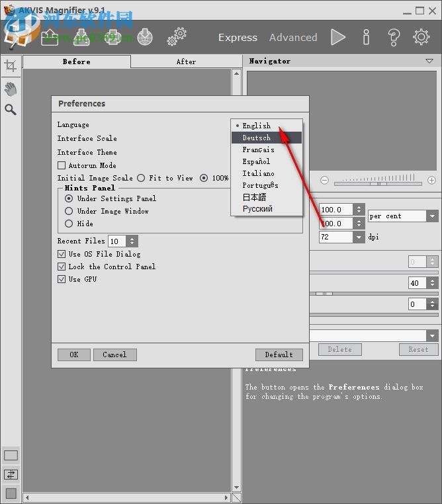This screenshot has height=504, width=442.
Task: Zoom in with Navigator plus icon
Action: point(431,180)
